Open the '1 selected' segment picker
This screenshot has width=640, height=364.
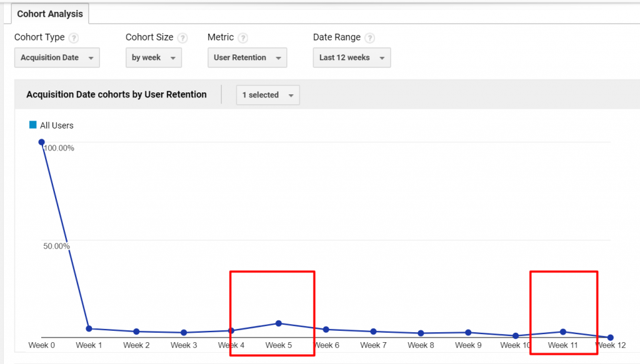[x=267, y=95]
